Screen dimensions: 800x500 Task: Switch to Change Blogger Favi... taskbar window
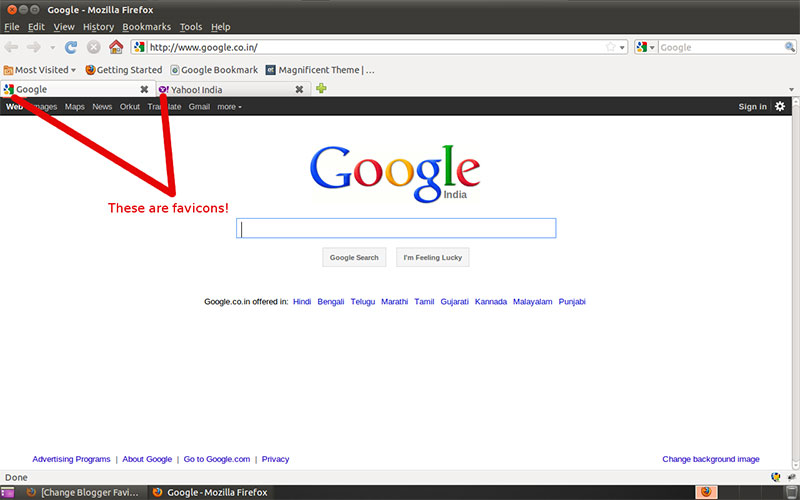click(83, 492)
